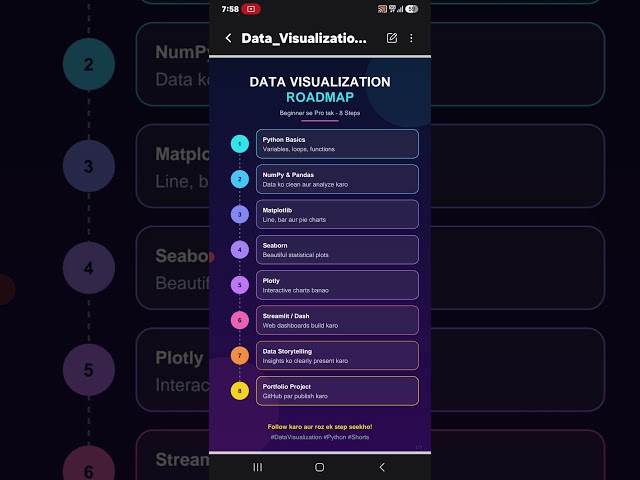Tap the cast icon in status bar
This screenshot has width=640, height=480.
coord(382,9)
